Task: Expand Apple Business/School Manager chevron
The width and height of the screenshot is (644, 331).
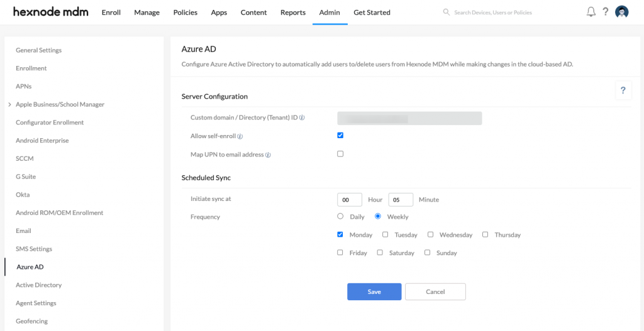Action: [x=9, y=105]
